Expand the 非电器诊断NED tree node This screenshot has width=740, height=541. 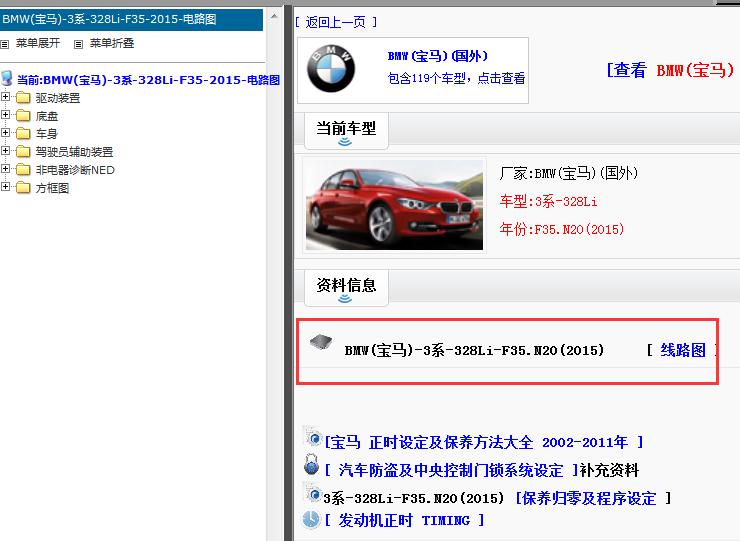[5, 169]
